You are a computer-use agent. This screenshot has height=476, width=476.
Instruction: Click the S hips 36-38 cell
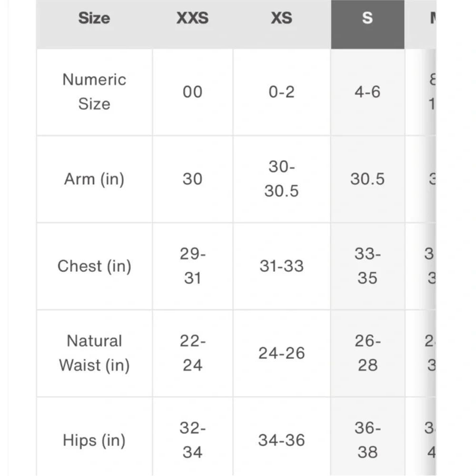pos(367,440)
